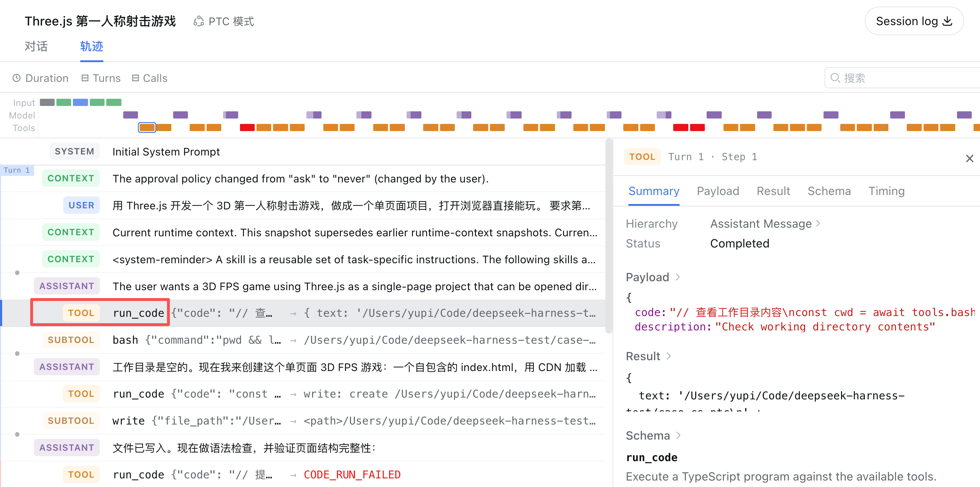This screenshot has width=980, height=487.
Task: Click the Input timeline row label
Action: click(24, 103)
